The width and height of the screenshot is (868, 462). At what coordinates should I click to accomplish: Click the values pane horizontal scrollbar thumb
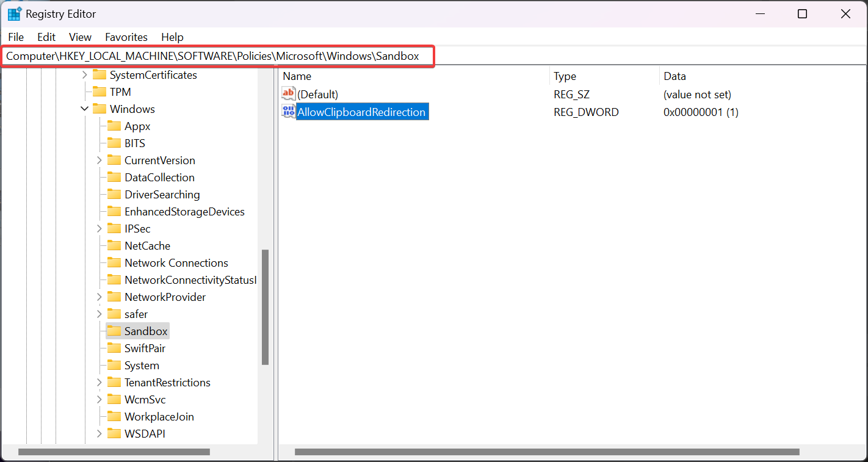pyautogui.click(x=547, y=452)
